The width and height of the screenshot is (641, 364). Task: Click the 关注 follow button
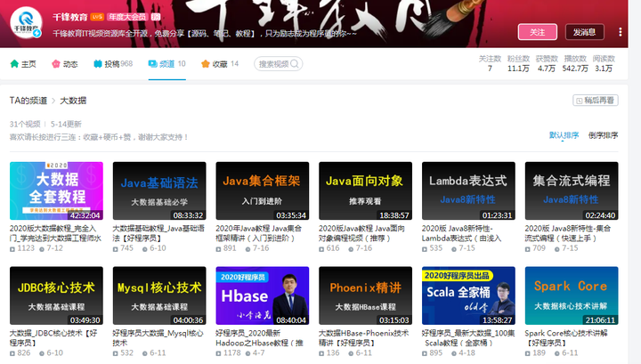tap(537, 32)
